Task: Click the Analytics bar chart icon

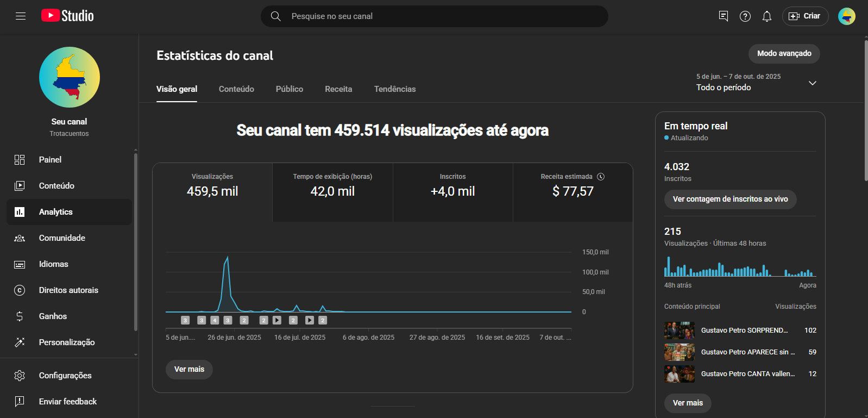Action: (x=20, y=212)
